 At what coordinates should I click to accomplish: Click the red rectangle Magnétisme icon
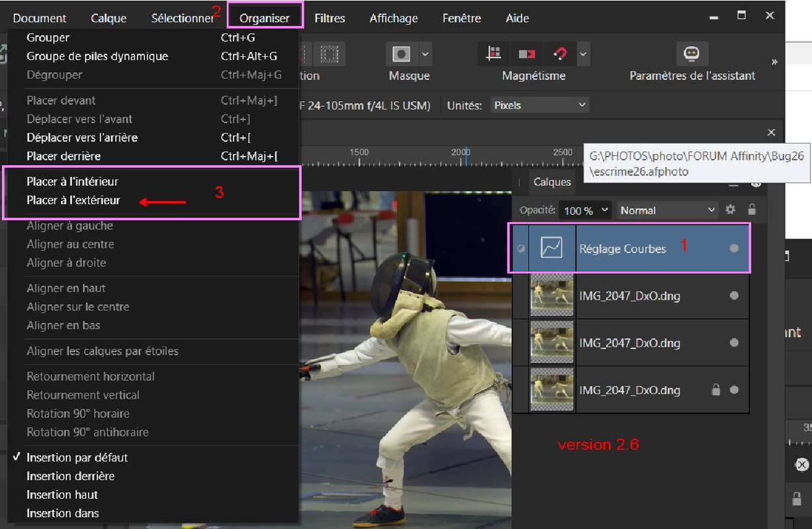527,54
